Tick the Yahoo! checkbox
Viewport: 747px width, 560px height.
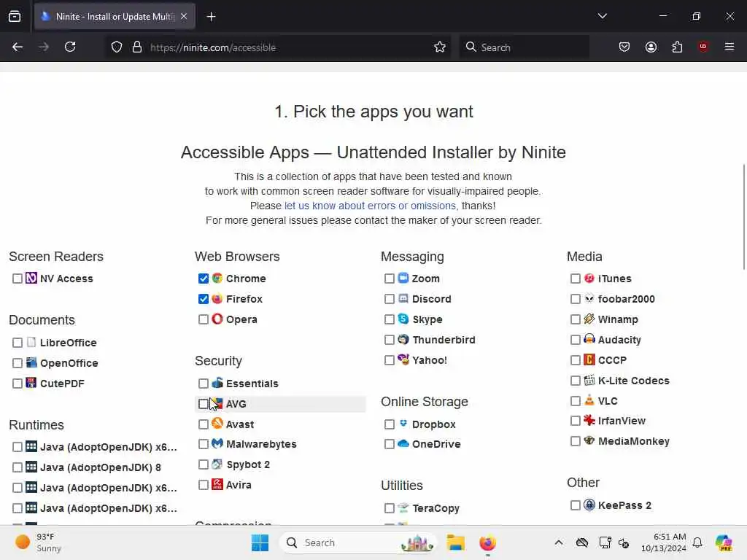coord(390,360)
